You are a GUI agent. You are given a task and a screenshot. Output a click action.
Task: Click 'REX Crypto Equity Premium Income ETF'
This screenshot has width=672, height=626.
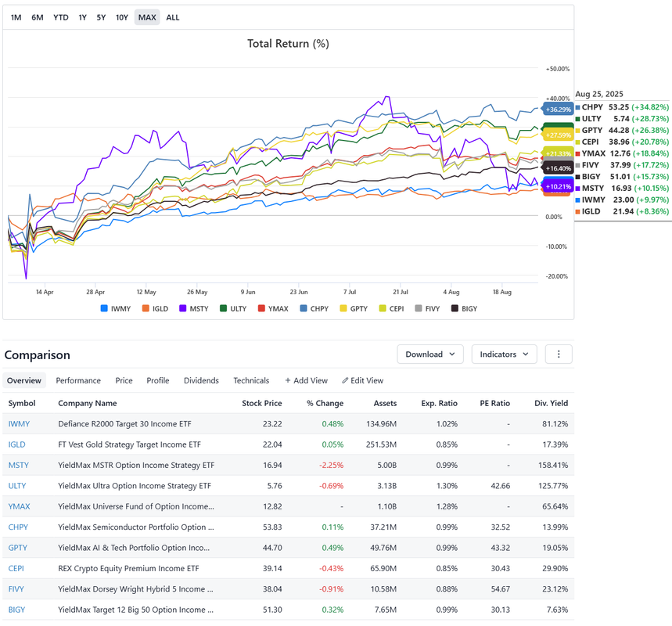[x=128, y=568]
